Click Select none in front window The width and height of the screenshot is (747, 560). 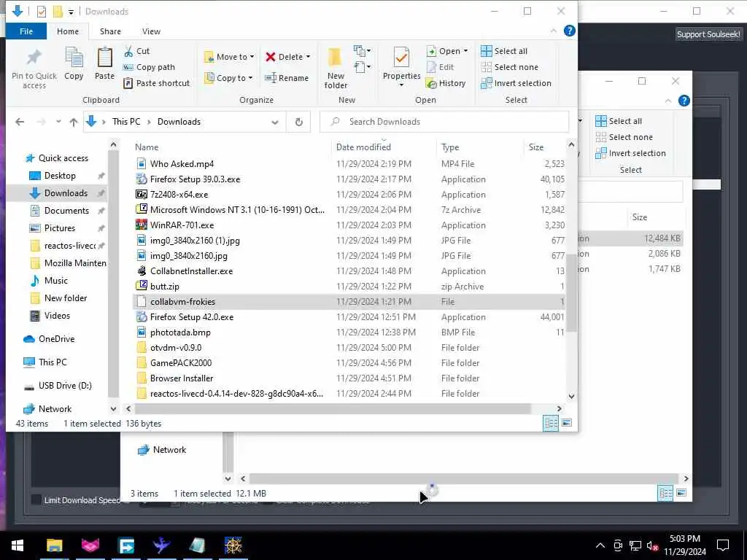(x=509, y=67)
